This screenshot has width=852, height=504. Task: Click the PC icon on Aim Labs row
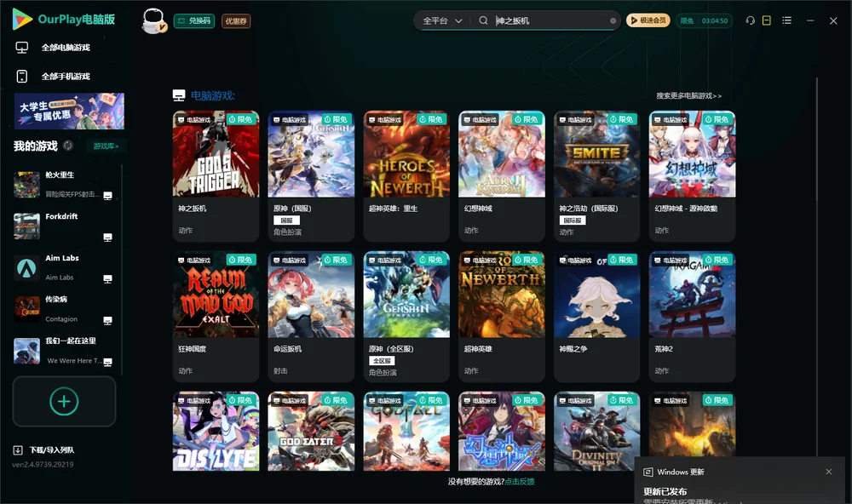pos(107,279)
